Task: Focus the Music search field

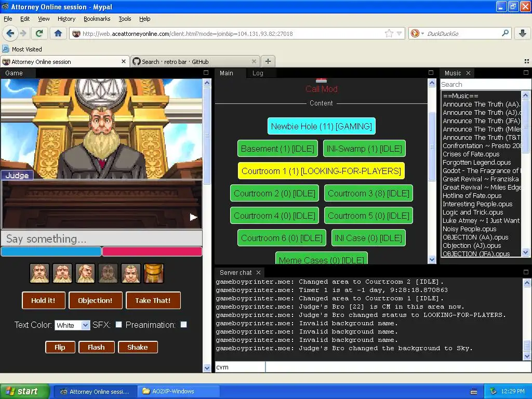Action: coord(485,84)
